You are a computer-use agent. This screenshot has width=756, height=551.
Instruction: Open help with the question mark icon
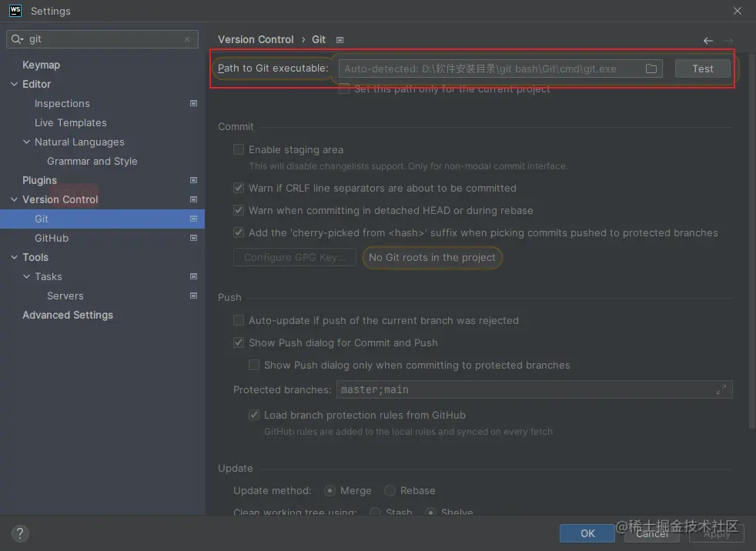[x=20, y=533]
